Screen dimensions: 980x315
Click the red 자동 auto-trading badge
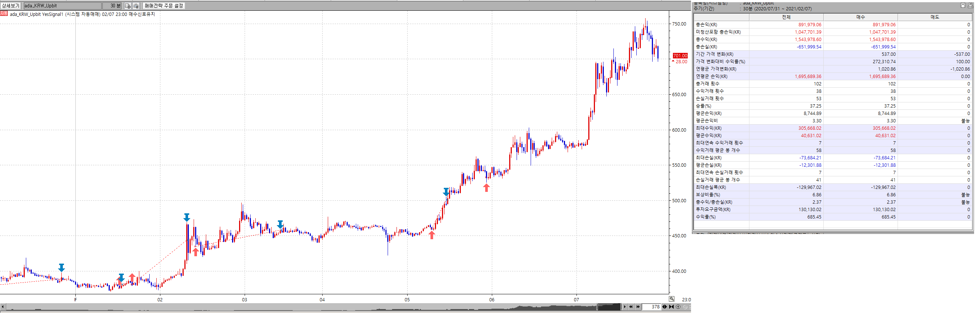tap(4, 14)
